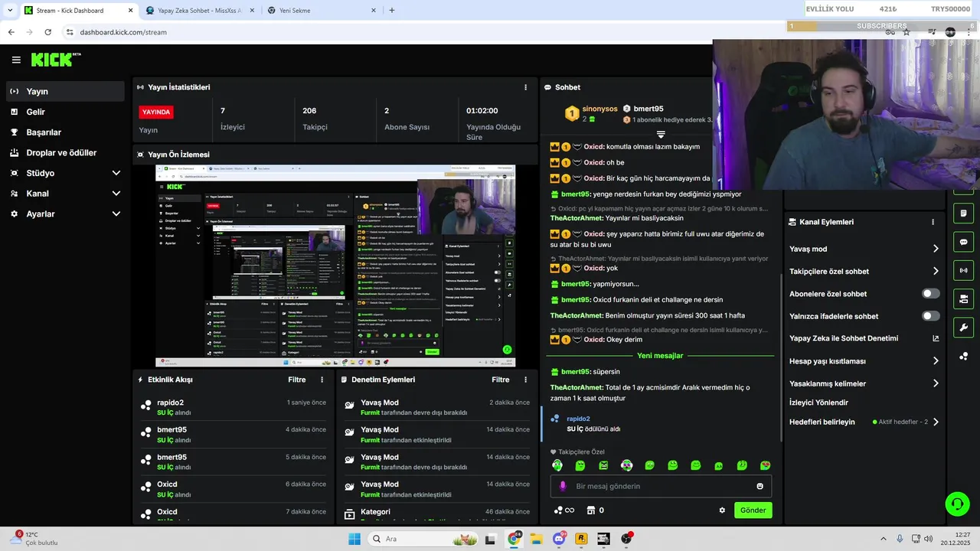Open Yayın in the left sidebar

(x=65, y=91)
